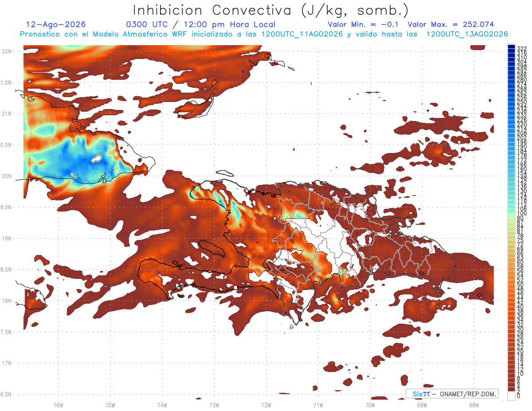Viewport: 532px width, 411px height.
Task: Click the "322" value on the color scale
Action: (x=522, y=48)
